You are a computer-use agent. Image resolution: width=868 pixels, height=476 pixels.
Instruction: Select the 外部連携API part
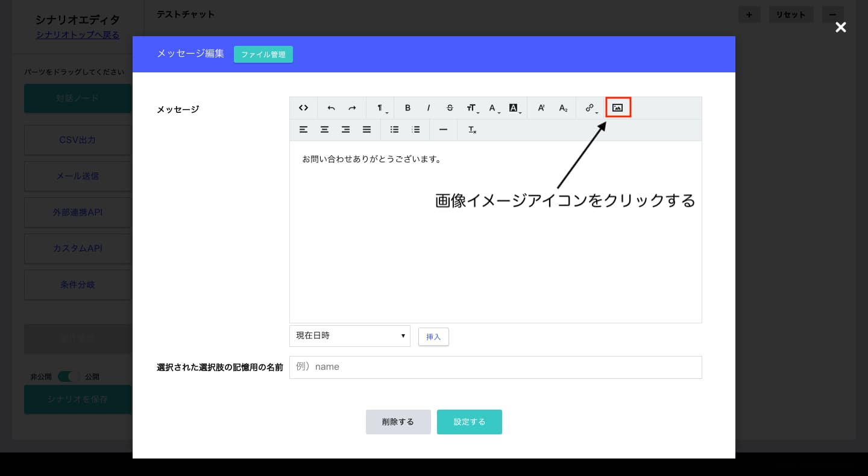pos(78,212)
